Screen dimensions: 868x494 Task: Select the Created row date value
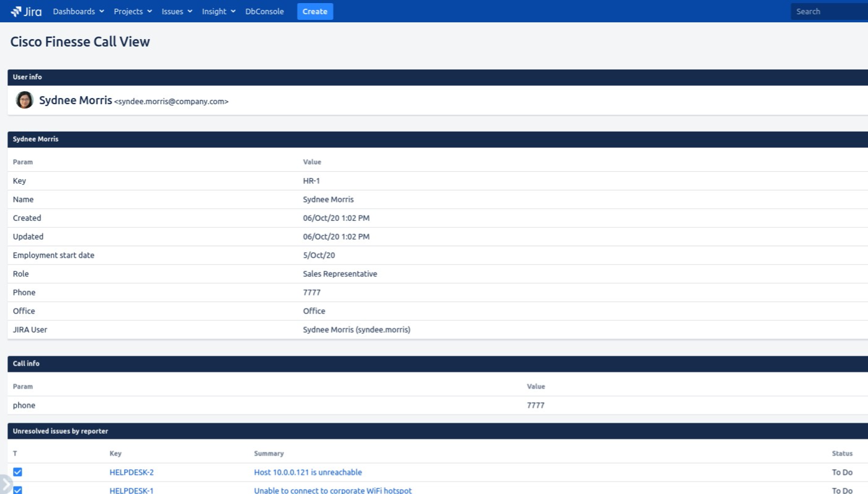click(336, 218)
